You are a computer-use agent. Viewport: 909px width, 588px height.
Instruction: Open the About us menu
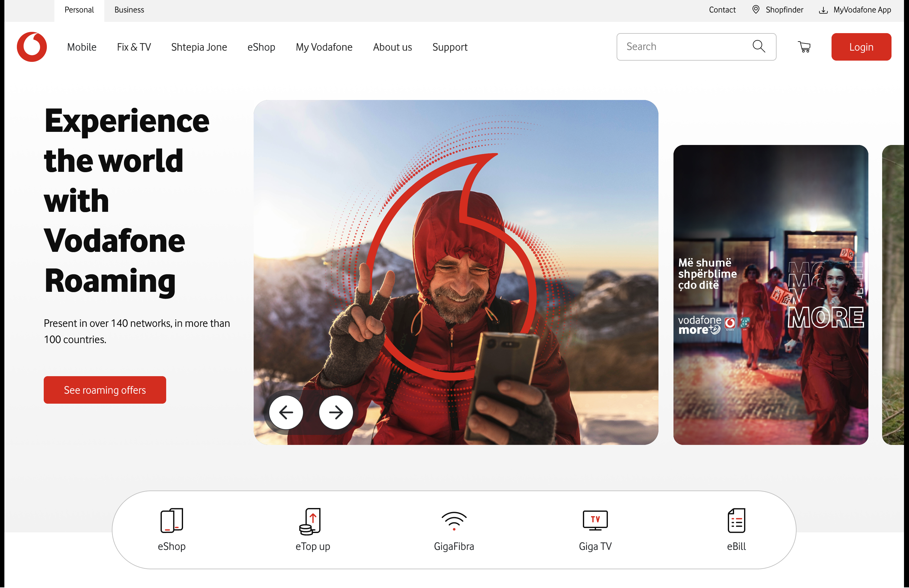392,47
